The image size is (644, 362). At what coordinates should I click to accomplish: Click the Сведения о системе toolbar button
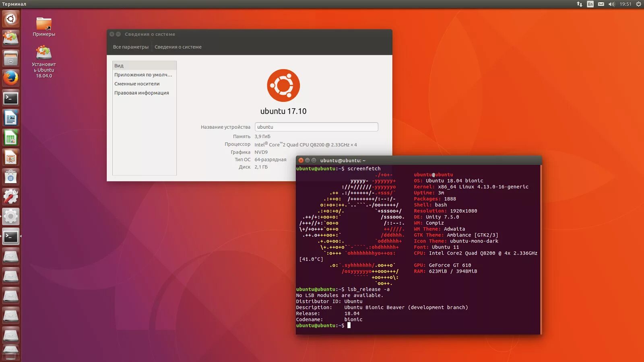coord(178,47)
